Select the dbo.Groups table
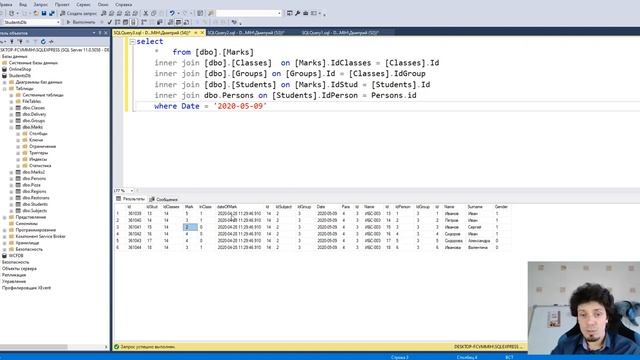640x360 pixels. tap(33, 121)
